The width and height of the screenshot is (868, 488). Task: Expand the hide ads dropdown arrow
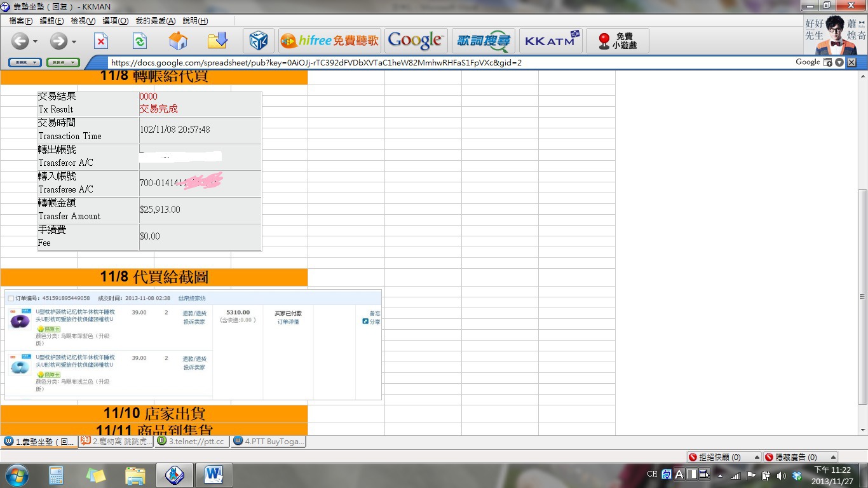pyautogui.click(x=833, y=457)
